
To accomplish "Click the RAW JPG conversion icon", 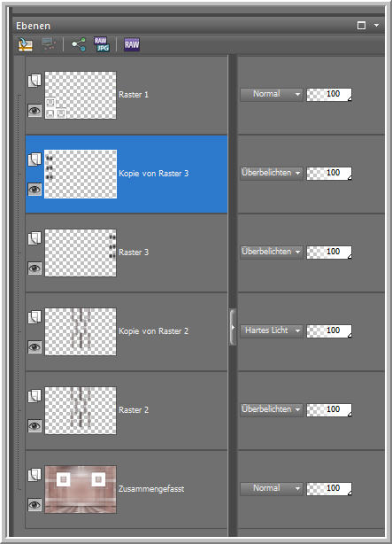I will [x=102, y=44].
